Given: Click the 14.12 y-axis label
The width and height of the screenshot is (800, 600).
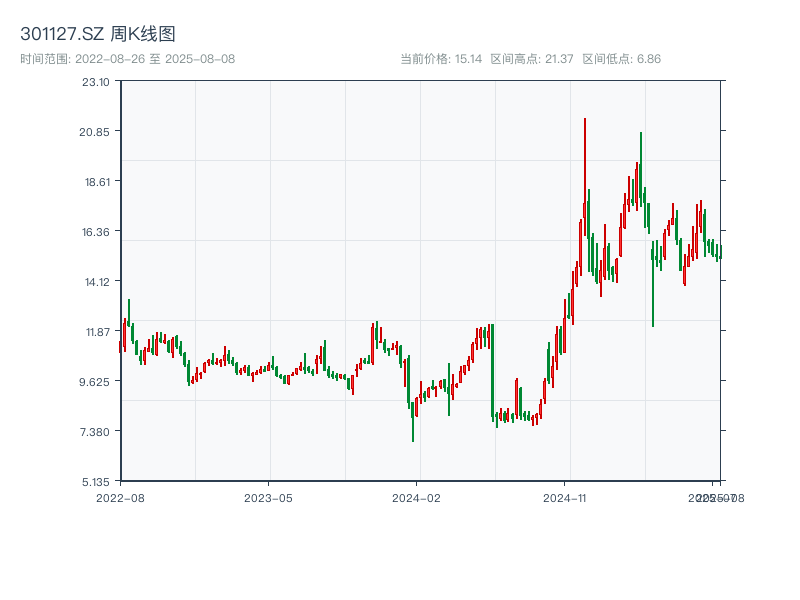Looking at the screenshot, I should tap(96, 282).
